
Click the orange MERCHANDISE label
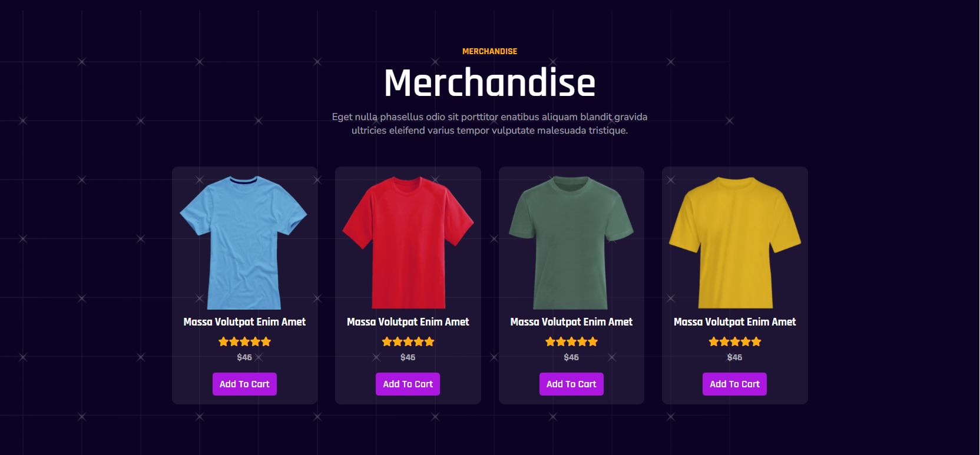489,51
